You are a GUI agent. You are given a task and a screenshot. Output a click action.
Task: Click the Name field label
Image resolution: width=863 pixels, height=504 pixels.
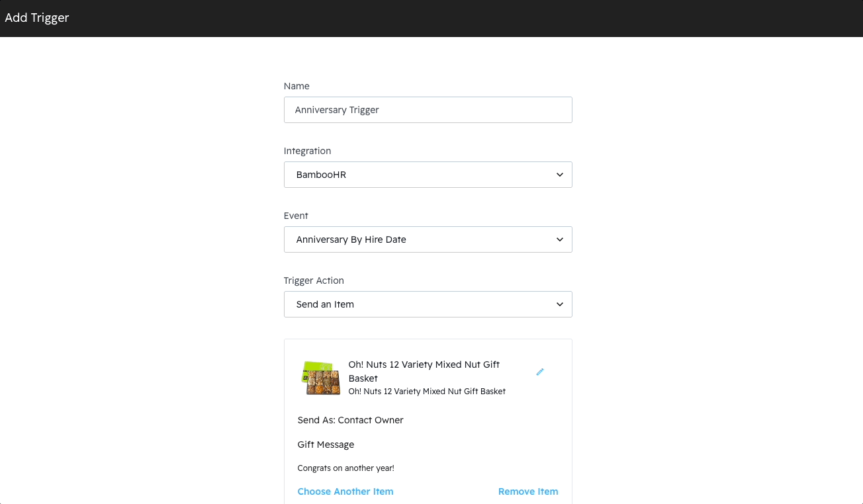click(296, 86)
